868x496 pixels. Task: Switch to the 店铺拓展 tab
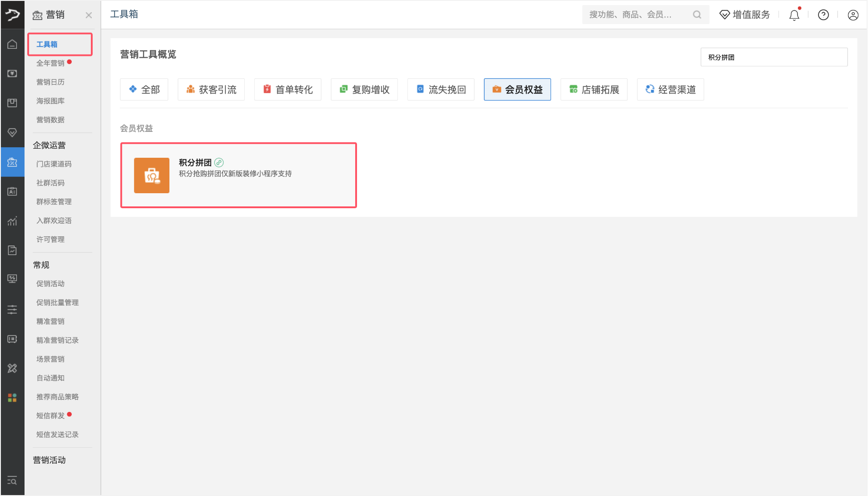(594, 90)
